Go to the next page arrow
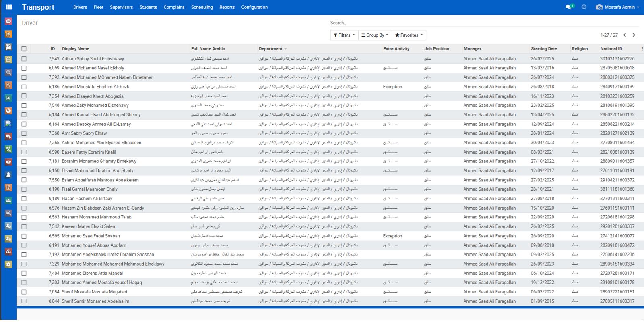 point(634,35)
